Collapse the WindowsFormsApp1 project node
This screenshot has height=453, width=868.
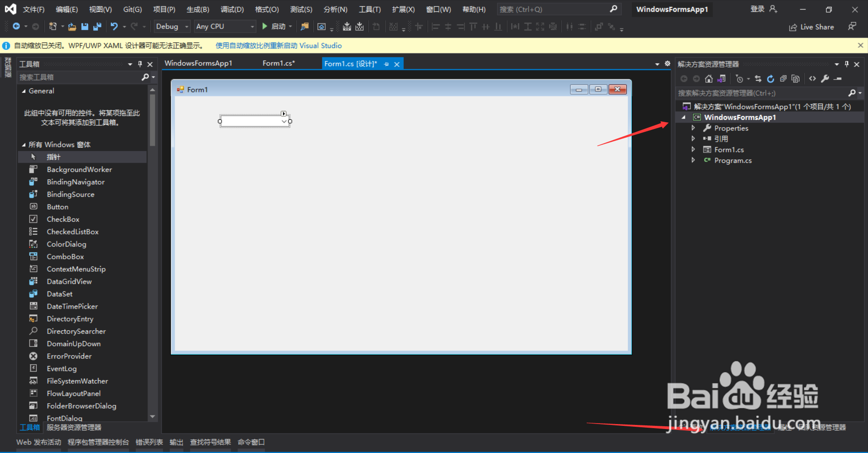[684, 117]
